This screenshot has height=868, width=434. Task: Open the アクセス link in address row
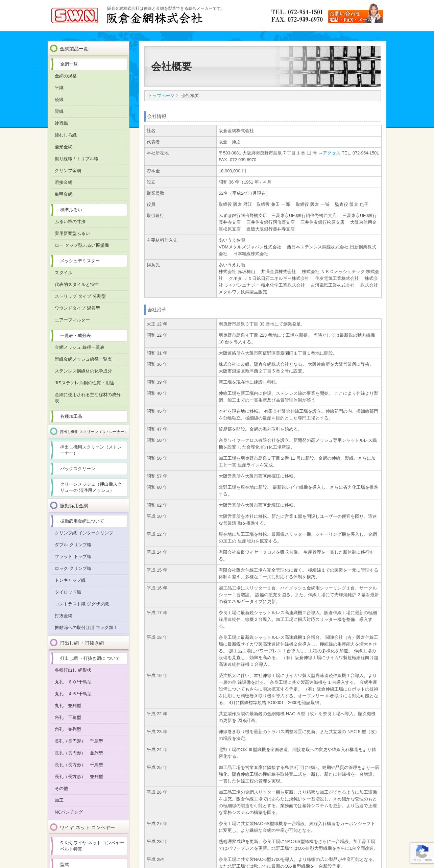pos(331,153)
